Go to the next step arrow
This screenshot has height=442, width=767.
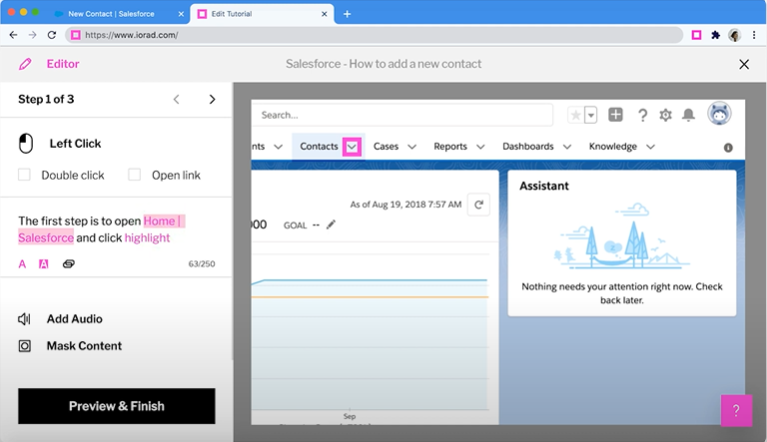click(x=212, y=99)
